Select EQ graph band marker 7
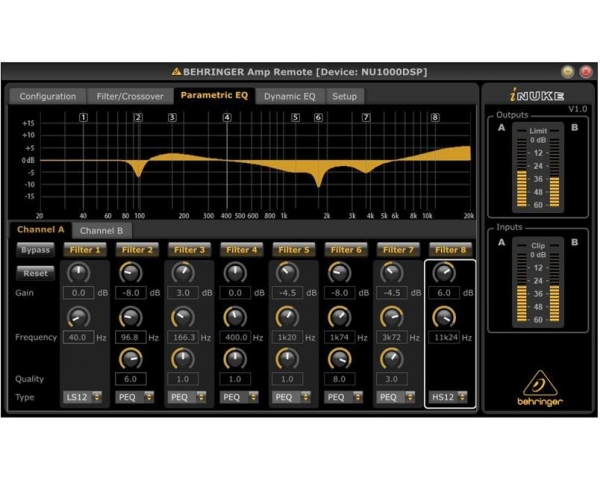 (366, 117)
